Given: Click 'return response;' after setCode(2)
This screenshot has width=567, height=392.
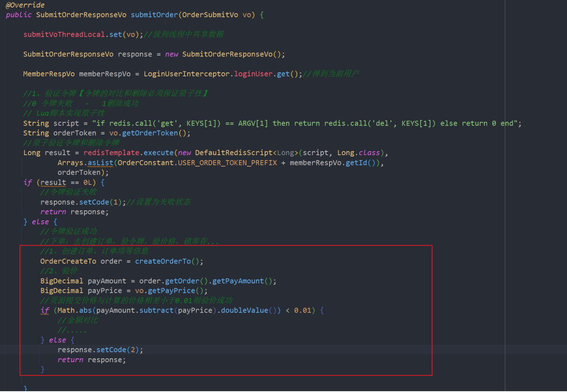Looking at the screenshot, I should coord(91,360).
